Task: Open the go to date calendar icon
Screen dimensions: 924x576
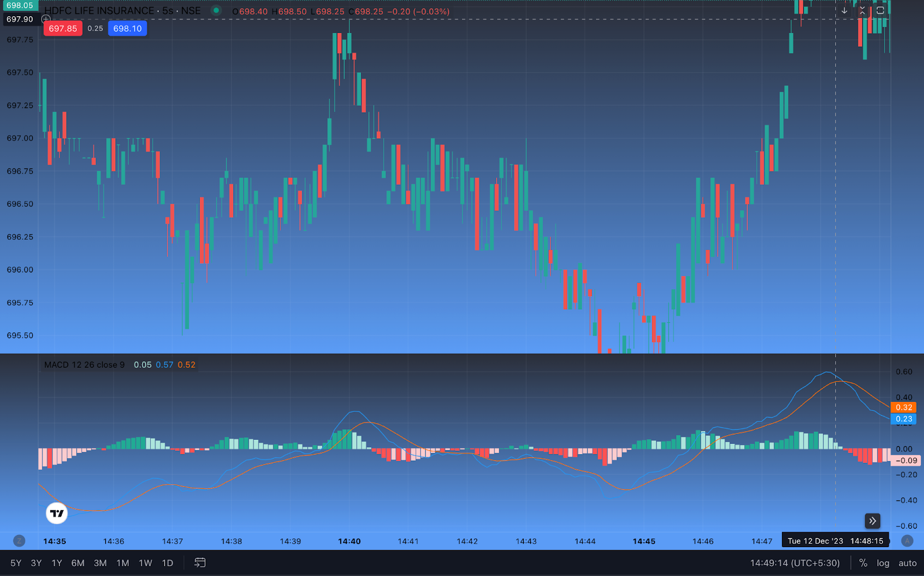Action: pyautogui.click(x=200, y=563)
